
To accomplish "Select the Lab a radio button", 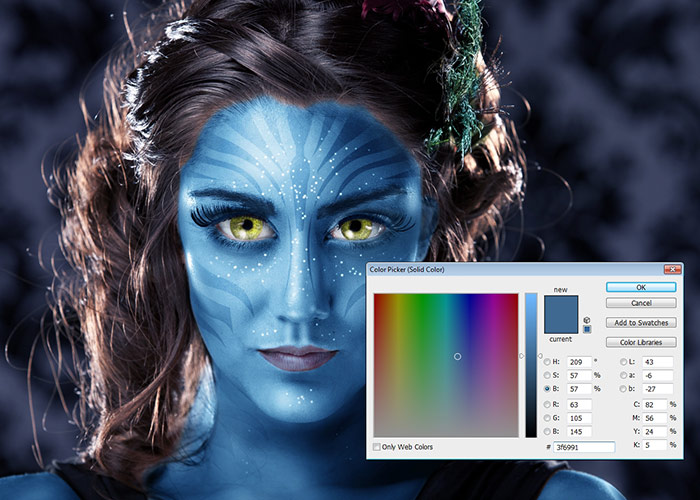I will (x=623, y=375).
